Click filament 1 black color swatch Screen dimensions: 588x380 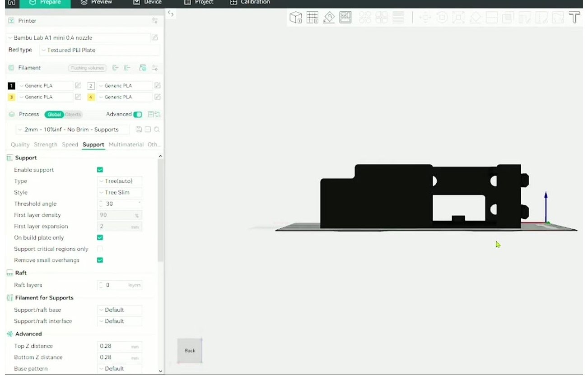tap(12, 85)
